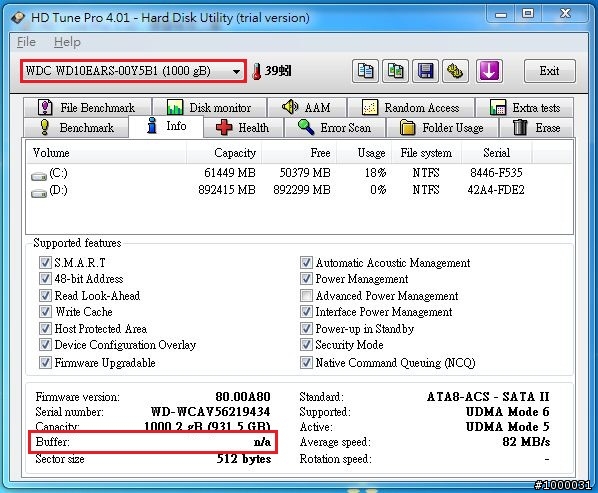Click the serial 8446-F535 cell
This screenshot has width=598, height=493.
click(x=496, y=173)
